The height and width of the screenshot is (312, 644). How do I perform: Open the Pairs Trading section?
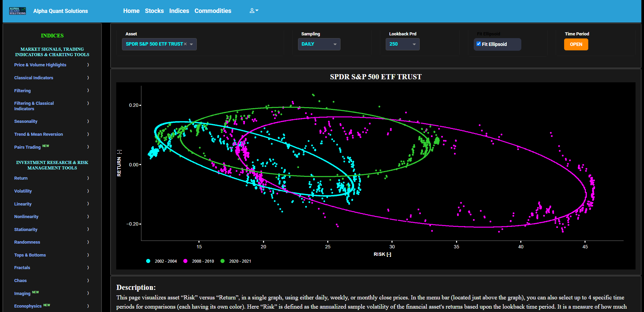52,147
